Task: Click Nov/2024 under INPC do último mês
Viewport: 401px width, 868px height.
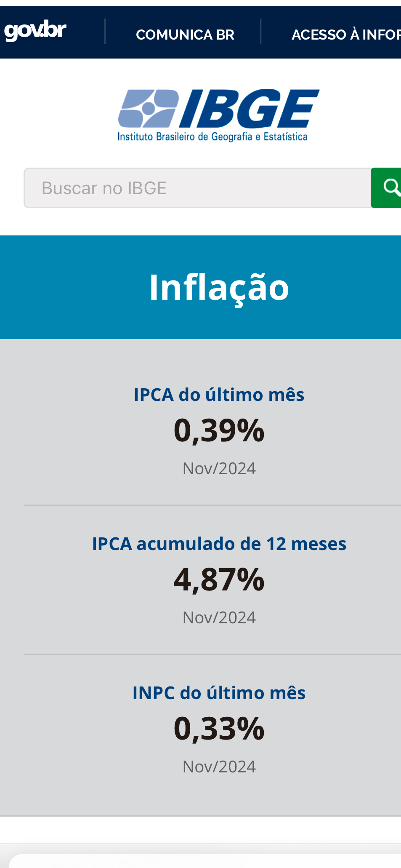Action: tap(219, 767)
